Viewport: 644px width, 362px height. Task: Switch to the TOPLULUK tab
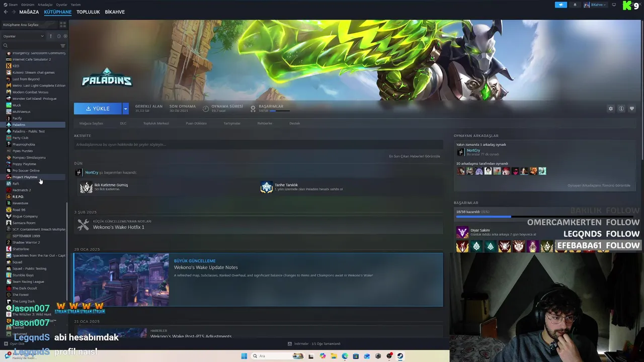click(88, 12)
